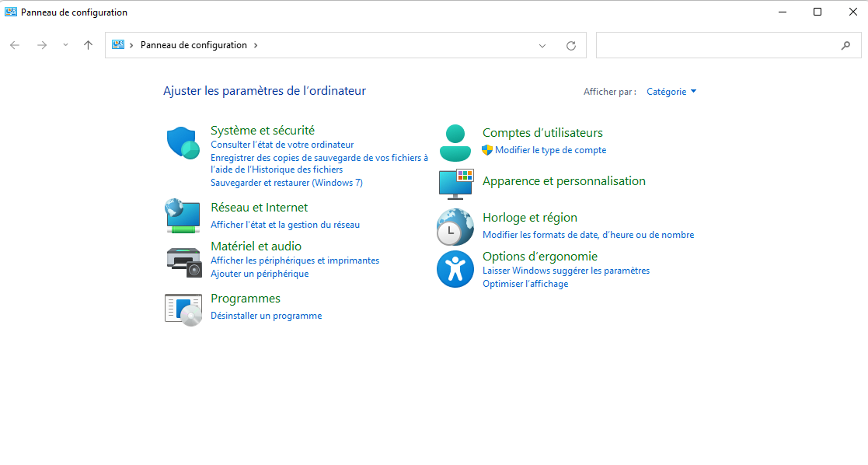Viewport: 868px width, 465px height.
Task: Open Afficher l'état et la gestion du réseau
Action: [285, 225]
